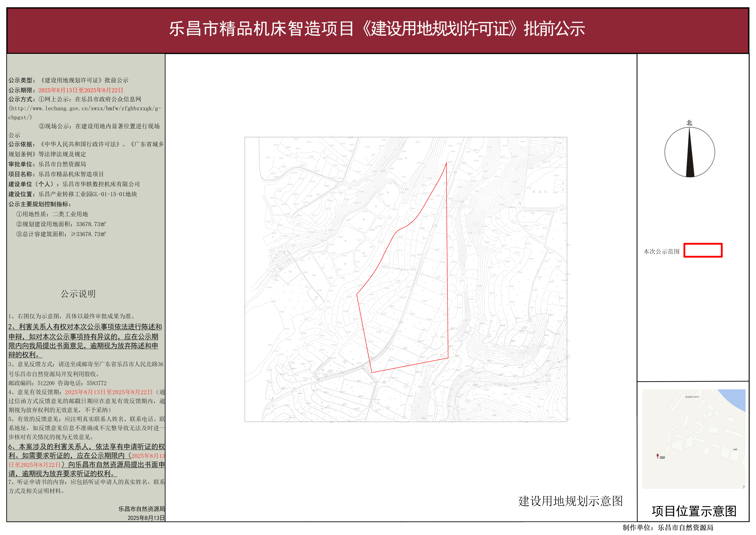Click the red date range in note 4 意见有效反馈期

click(x=109, y=392)
